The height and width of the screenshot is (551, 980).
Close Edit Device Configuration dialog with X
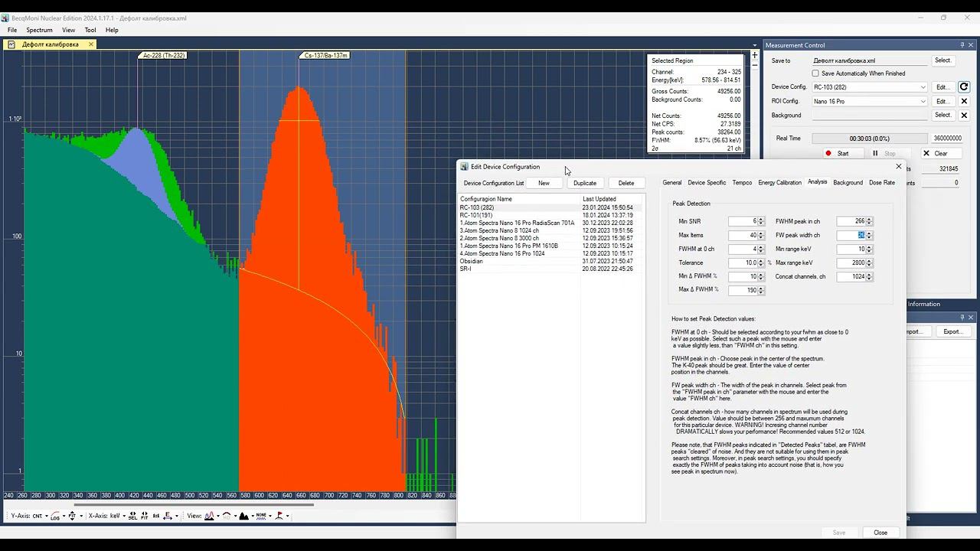[x=899, y=166]
